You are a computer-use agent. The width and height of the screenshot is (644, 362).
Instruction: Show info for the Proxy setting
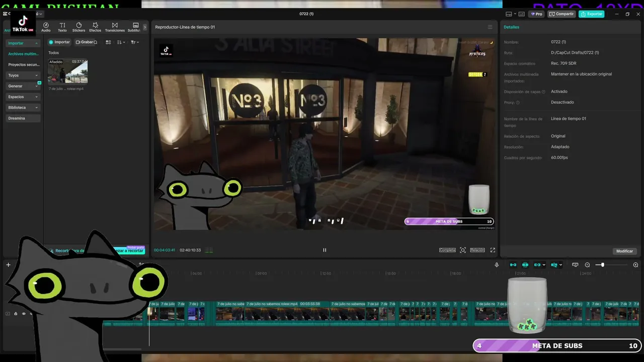coord(518,103)
